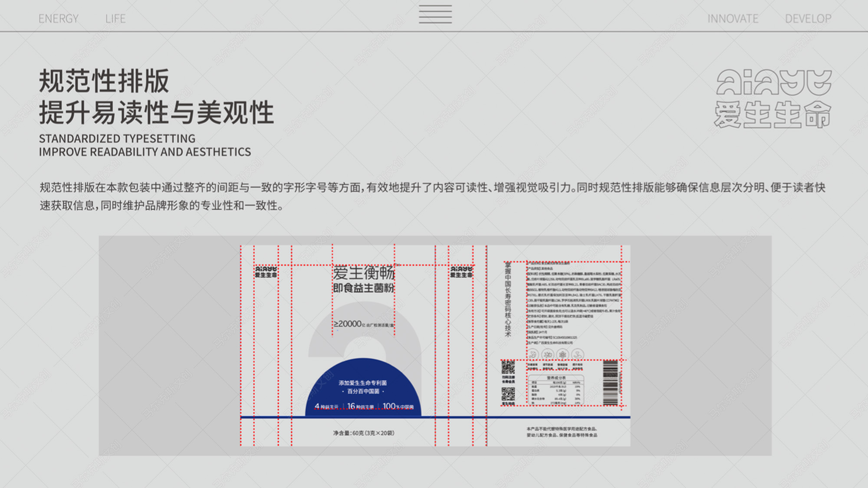Image resolution: width=868 pixels, height=488 pixels.
Task: Open the DEVELOP header item
Action: point(808,19)
